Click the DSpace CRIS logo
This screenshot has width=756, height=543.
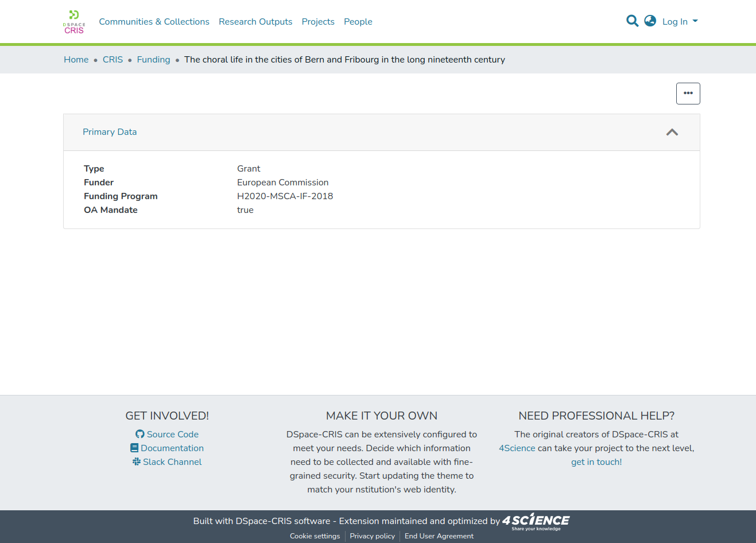(74, 22)
